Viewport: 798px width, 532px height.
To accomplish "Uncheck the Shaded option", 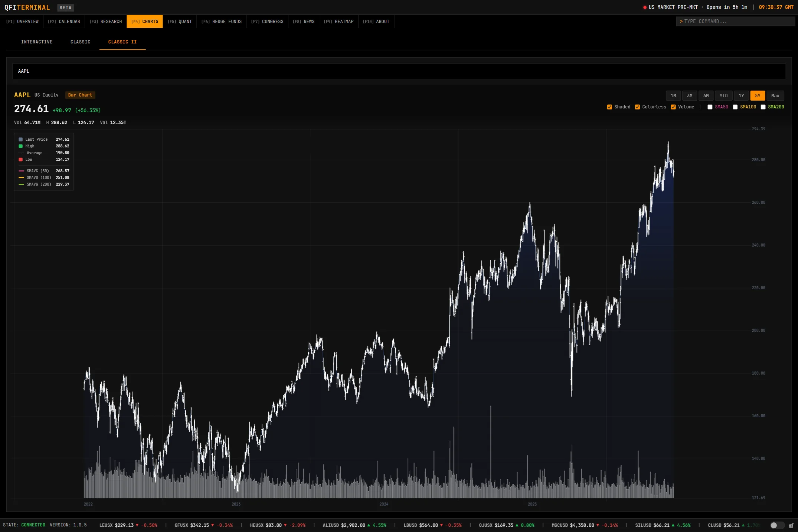I will pyautogui.click(x=609, y=107).
